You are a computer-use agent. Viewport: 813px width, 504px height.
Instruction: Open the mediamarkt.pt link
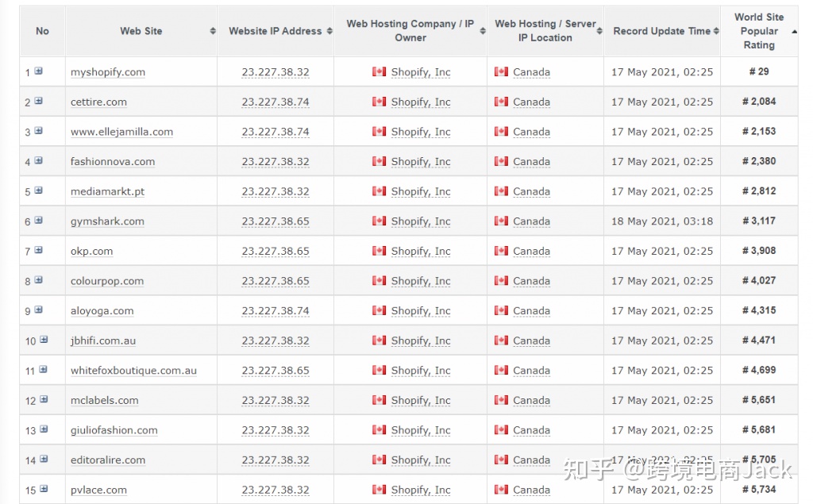107,191
